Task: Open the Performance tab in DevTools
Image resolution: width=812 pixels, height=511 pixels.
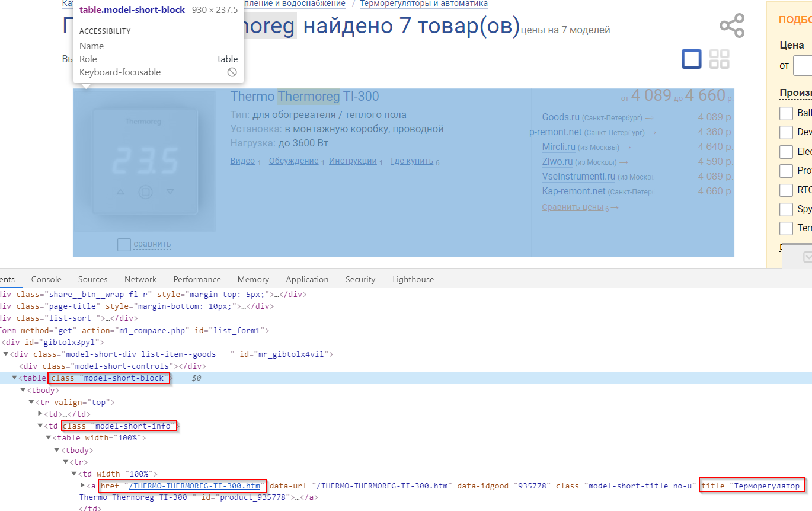Action: [197, 279]
